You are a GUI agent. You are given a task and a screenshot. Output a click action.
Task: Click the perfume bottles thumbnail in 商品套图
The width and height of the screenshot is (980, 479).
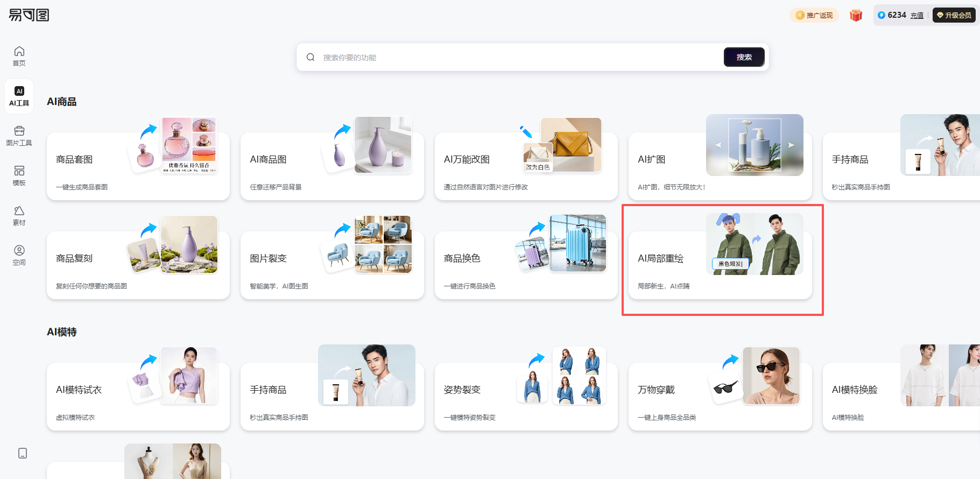point(189,145)
